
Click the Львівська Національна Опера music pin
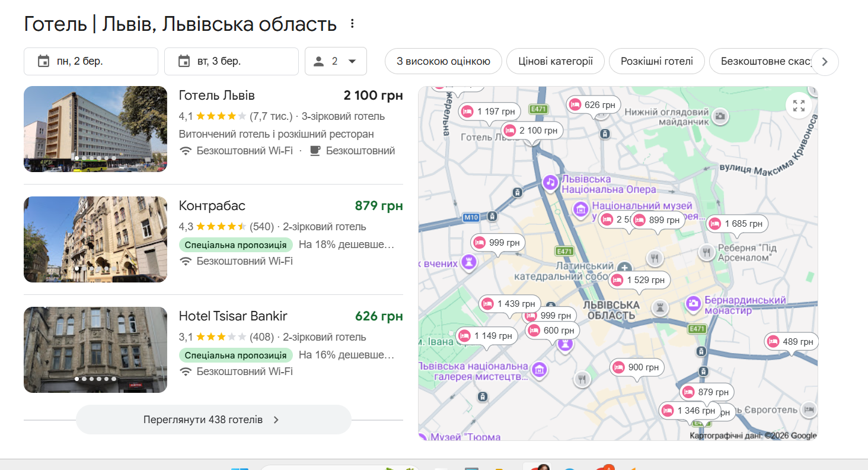551,183
